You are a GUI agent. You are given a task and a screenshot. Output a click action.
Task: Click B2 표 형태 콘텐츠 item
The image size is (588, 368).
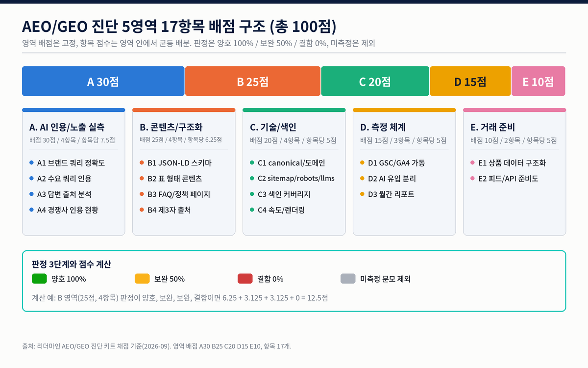[171, 179]
